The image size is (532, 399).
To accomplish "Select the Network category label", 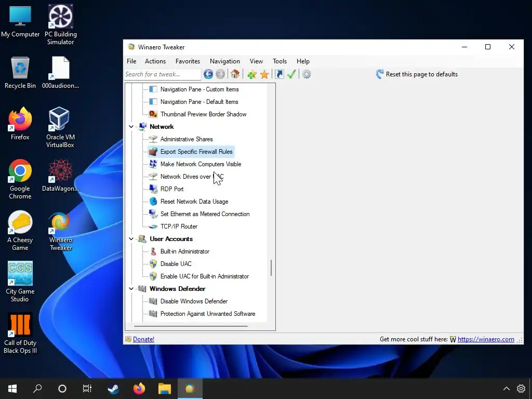I will pos(162,127).
